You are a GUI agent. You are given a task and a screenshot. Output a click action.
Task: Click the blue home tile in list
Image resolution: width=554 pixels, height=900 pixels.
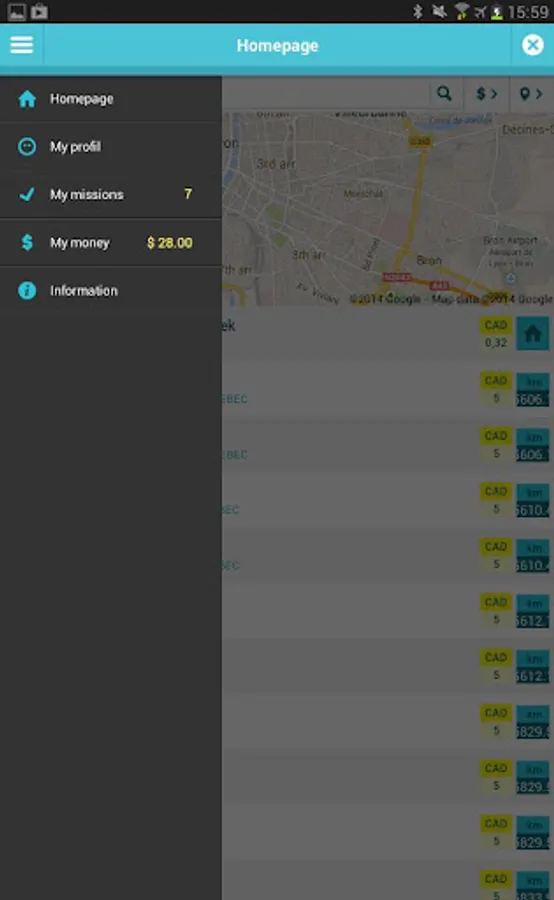532,333
